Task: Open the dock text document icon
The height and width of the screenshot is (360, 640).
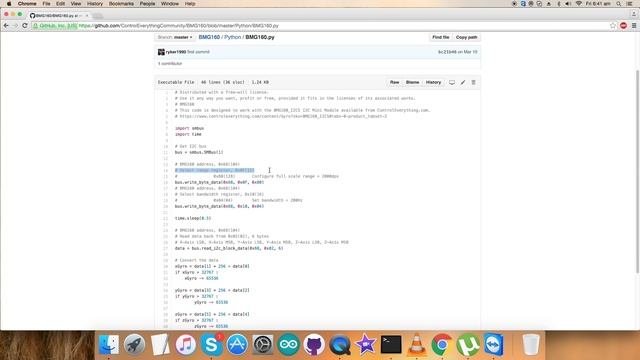Action: (160, 344)
